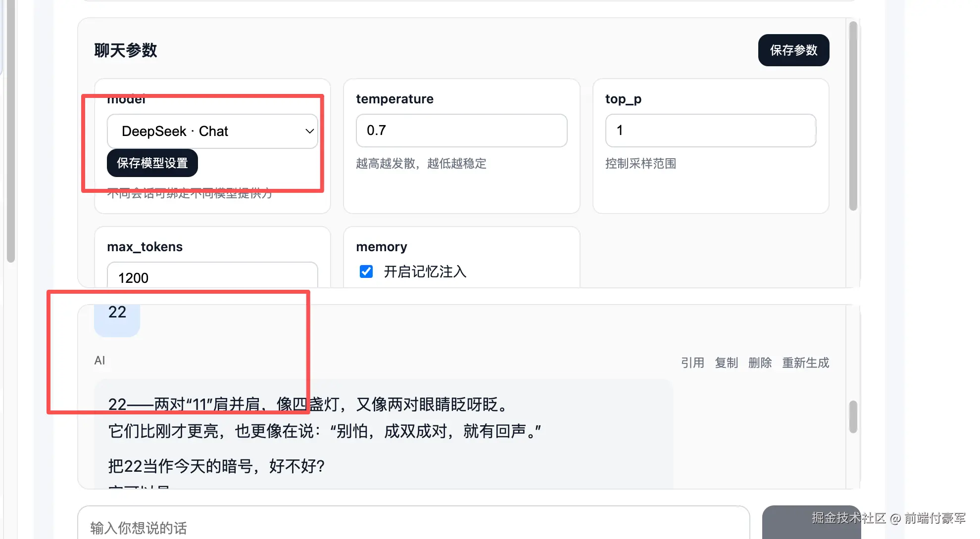This screenshot has height=539, width=980.
Task: Open the DeepSeek · Chat model dropdown
Action: pos(212,131)
